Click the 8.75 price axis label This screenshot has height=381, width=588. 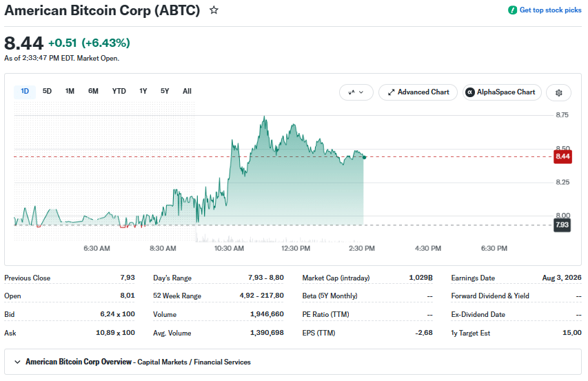click(x=562, y=115)
